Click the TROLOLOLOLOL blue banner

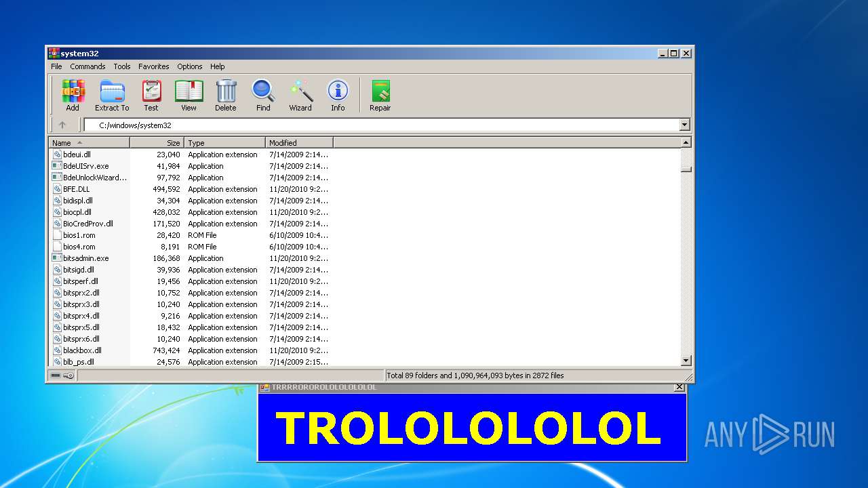[x=471, y=427]
